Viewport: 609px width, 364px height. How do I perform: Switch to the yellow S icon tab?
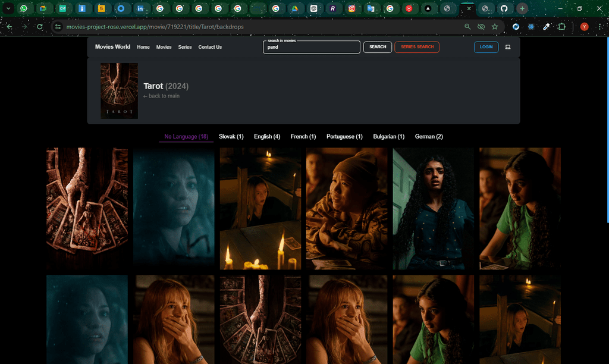101,8
